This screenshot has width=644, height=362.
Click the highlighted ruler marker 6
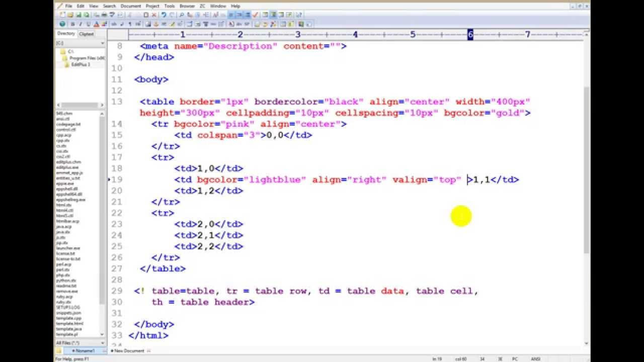pyautogui.click(x=470, y=34)
